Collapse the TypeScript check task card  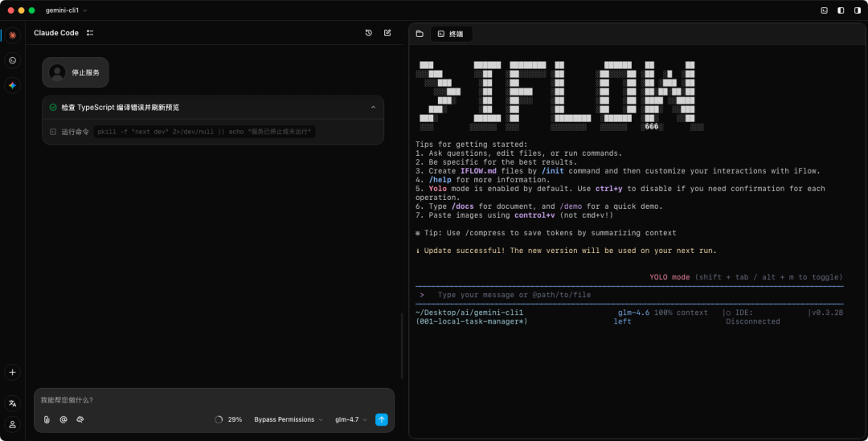[x=373, y=107]
